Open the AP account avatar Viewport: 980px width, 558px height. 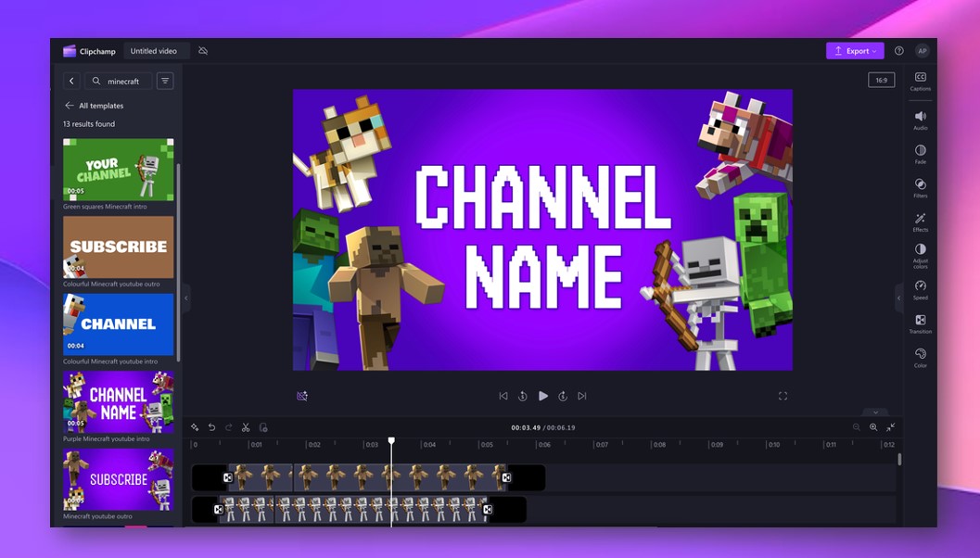click(x=922, y=51)
